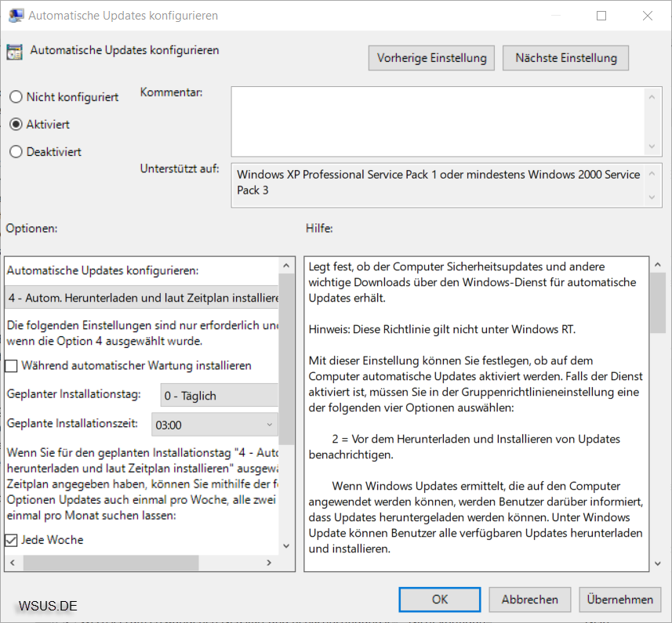Click the title bar policy editor icon
Screen dimensions: 672x623
pyautogui.click(x=16, y=16)
